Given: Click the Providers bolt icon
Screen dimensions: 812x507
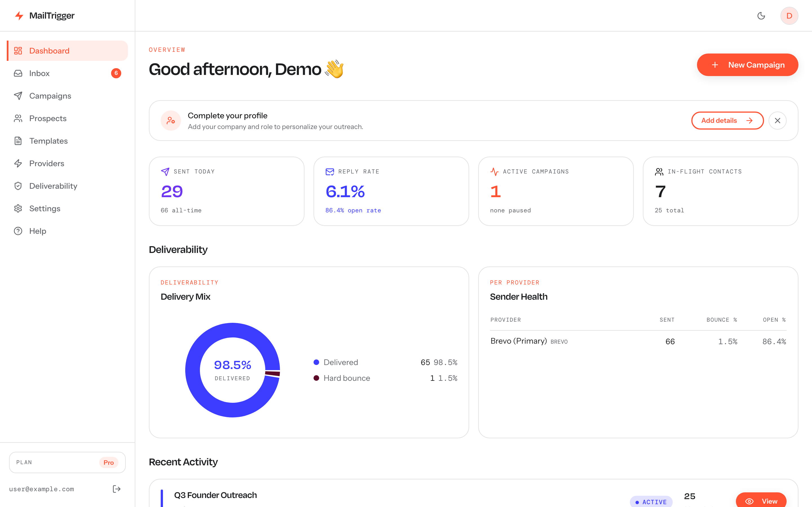Looking at the screenshot, I should point(18,163).
